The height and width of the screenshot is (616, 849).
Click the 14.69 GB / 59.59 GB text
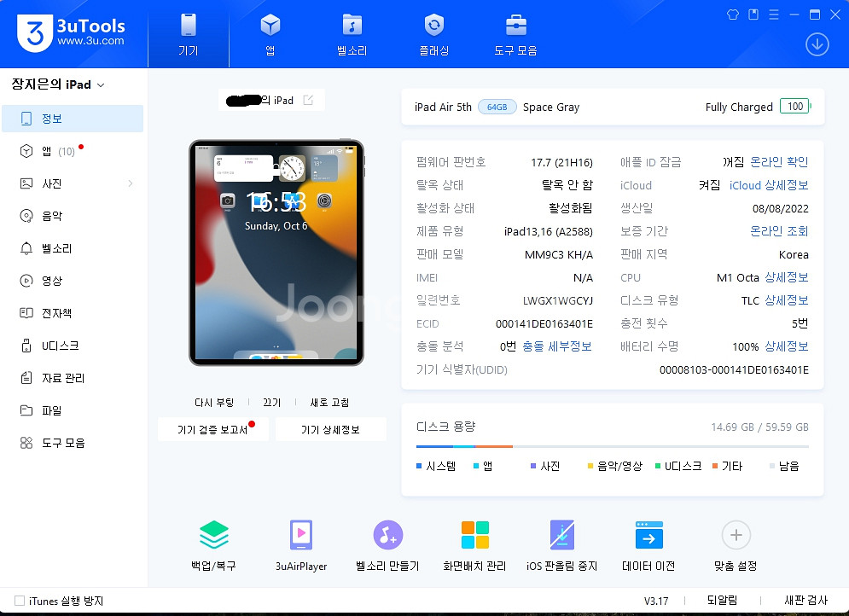coord(759,427)
